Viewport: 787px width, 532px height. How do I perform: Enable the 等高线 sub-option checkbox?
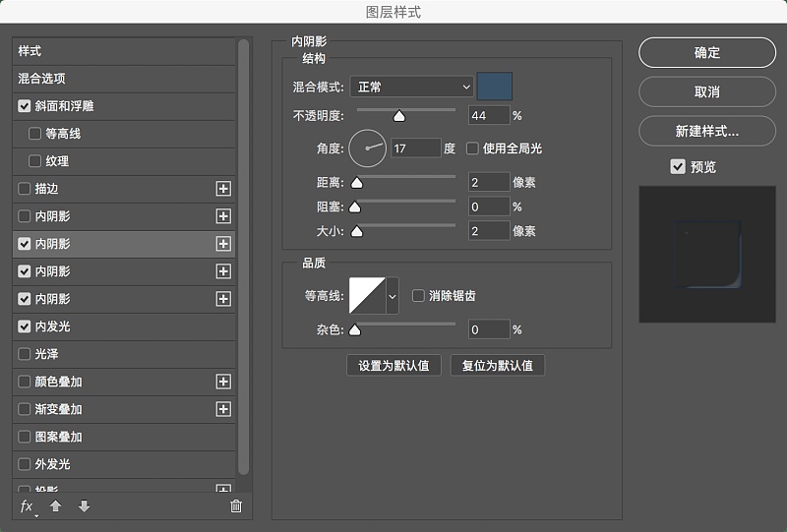[34, 134]
